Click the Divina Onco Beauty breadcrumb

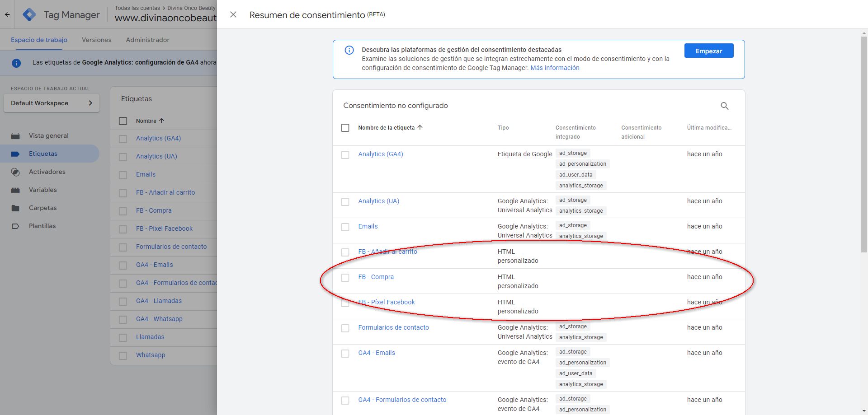(191, 8)
